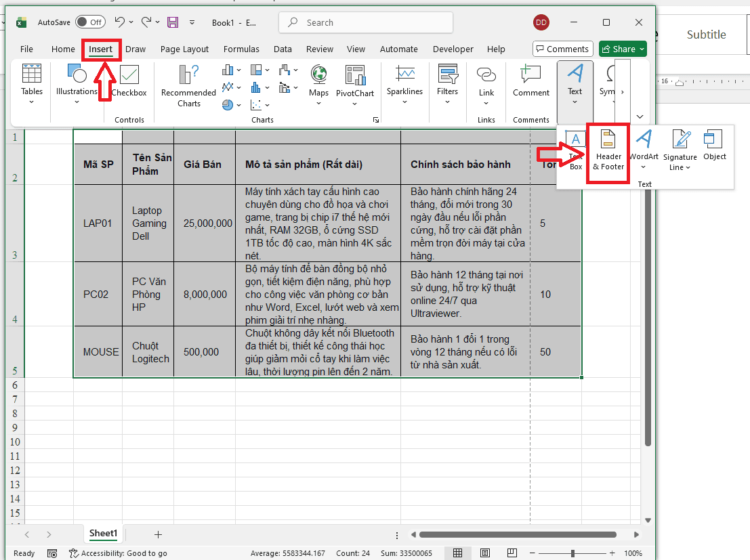Expand the PivotChart dropdown
The width and height of the screenshot is (750, 560).
click(x=354, y=104)
